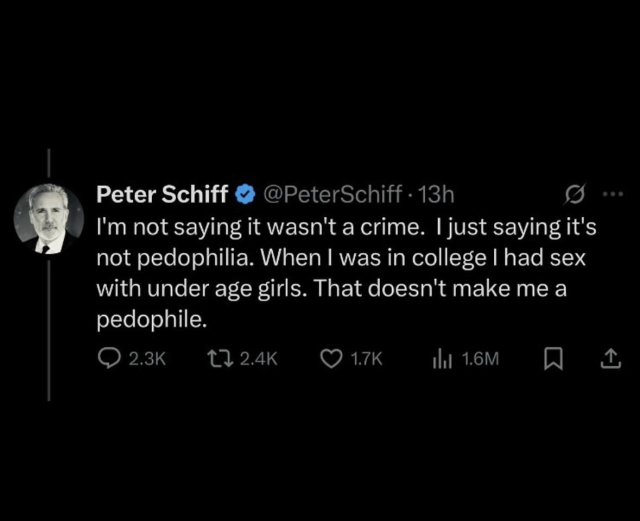Viewport: 640px width, 521px height.
Task: Click the reply speech bubble icon
Action: click(x=109, y=359)
